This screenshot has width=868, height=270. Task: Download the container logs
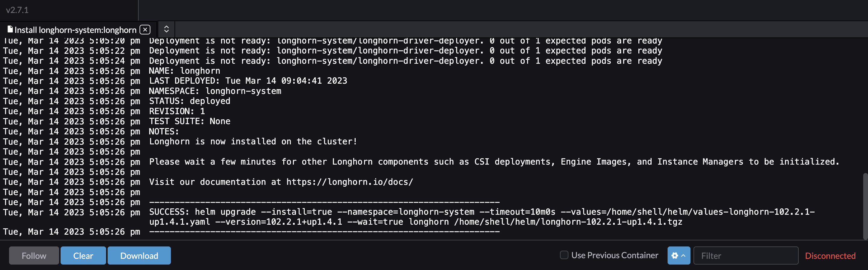[139, 256]
